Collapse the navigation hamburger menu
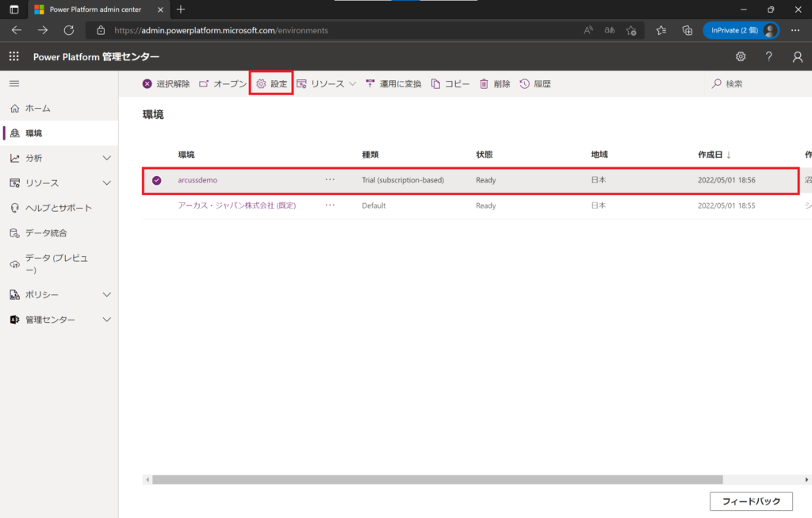This screenshot has height=518, width=812. click(13, 83)
